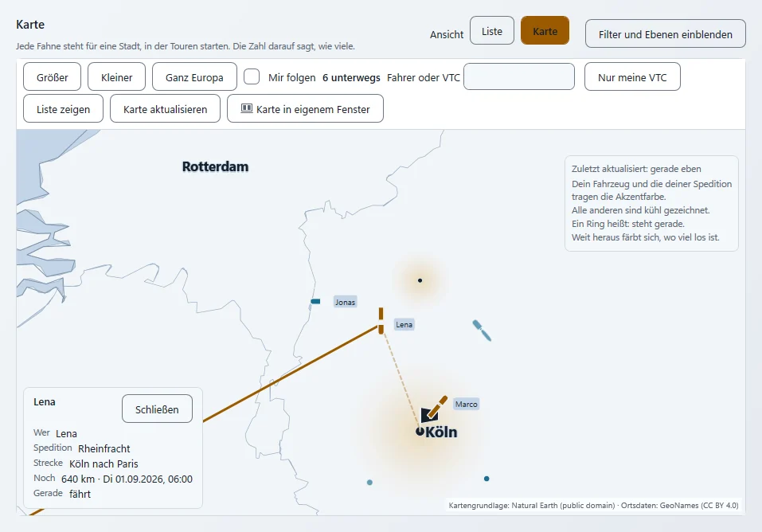
Task: Zoom in with the Größer button
Action: [52, 76]
